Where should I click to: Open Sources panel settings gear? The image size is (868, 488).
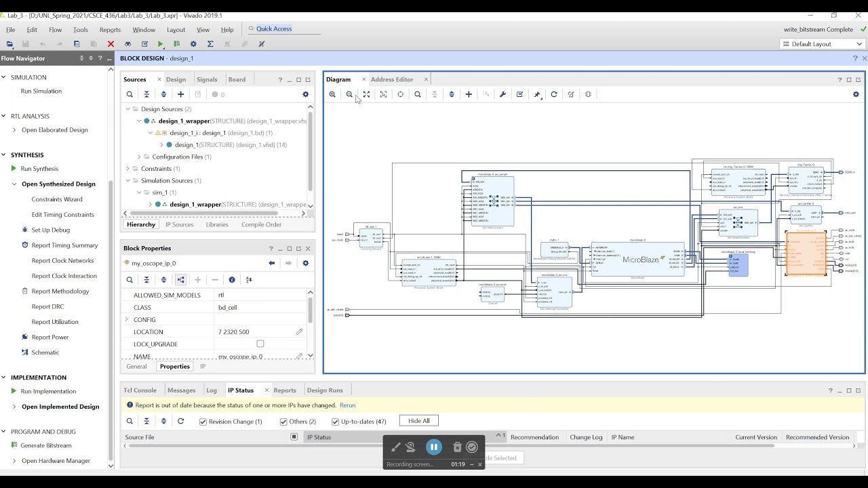tap(305, 94)
